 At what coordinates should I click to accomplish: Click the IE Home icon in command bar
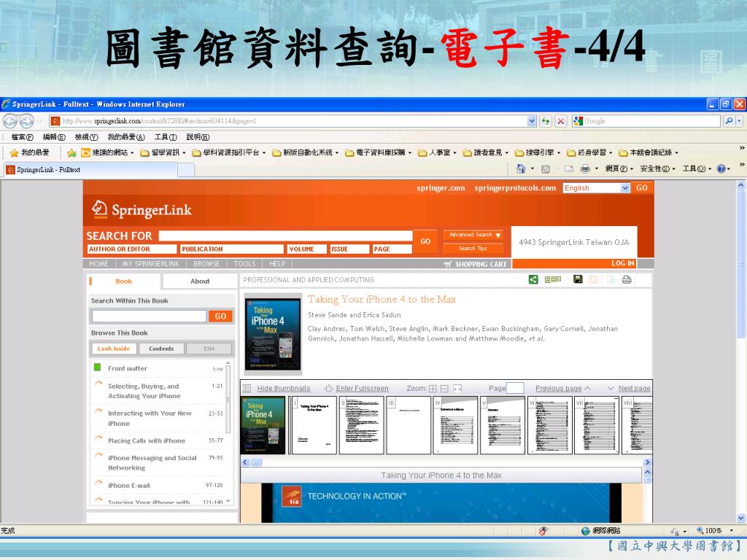click(x=521, y=168)
